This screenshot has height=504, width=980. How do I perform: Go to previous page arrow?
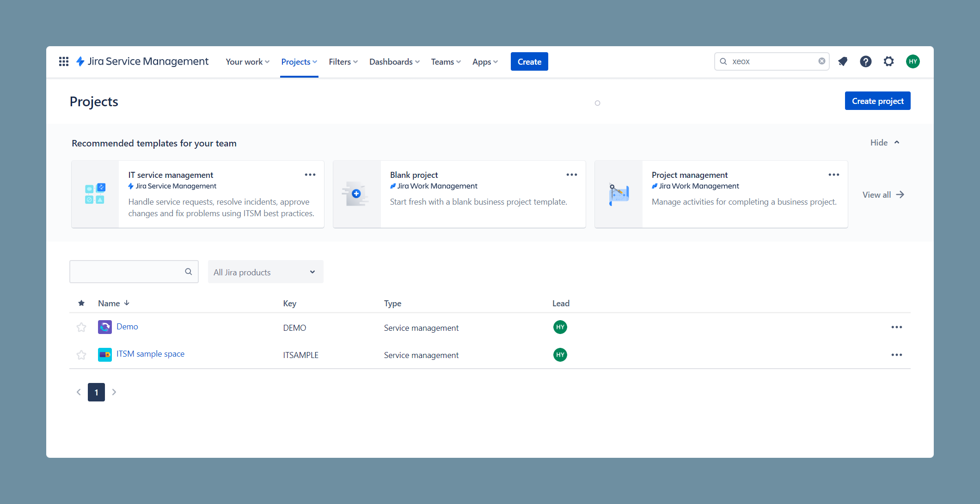tap(79, 392)
